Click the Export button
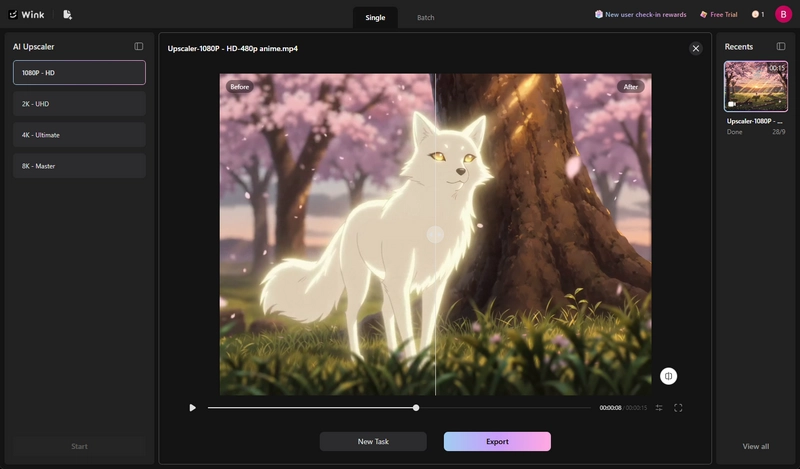 pos(497,441)
